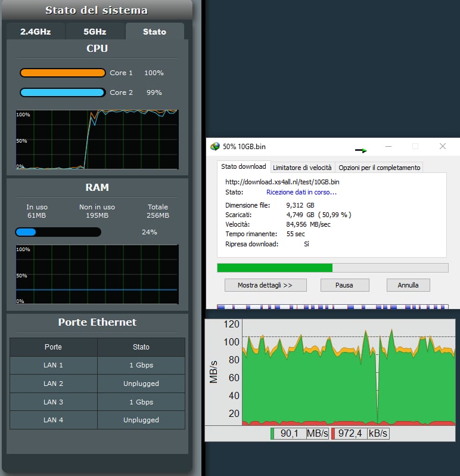The height and width of the screenshot is (476, 460).
Task: Expand details with Mostra dettagli button
Action: [265, 285]
